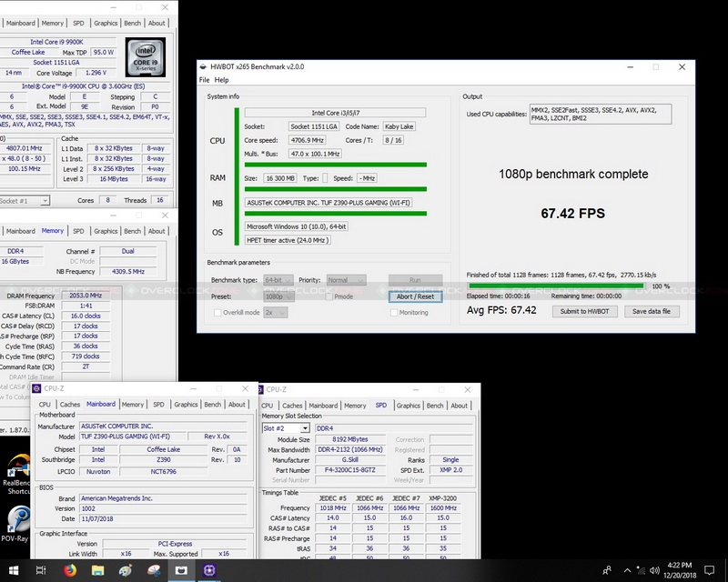Open the volume tray icon
The height and width of the screenshot is (582, 728).
654,570
